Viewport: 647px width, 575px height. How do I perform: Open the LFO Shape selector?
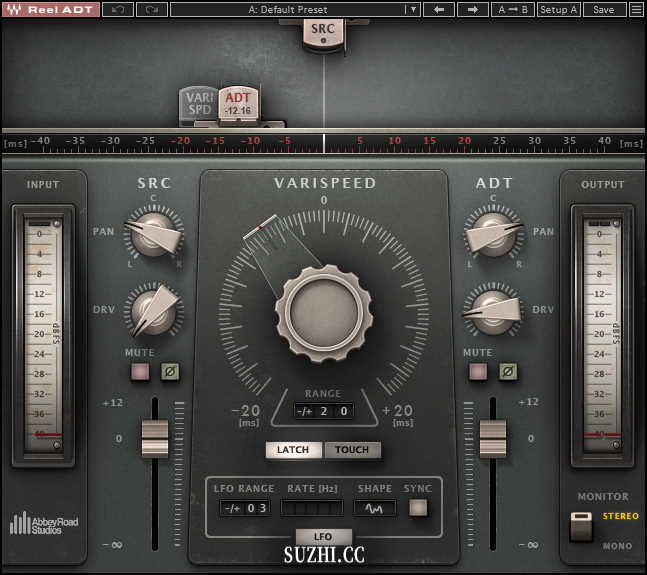click(x=375, y=507)
